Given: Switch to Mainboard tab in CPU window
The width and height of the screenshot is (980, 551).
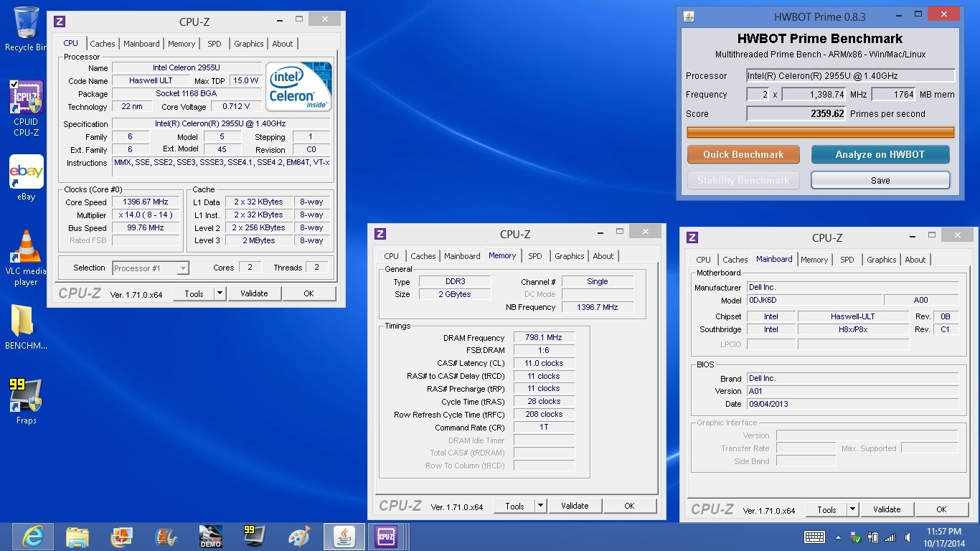Looking at the screenshot, I should 141,44.
